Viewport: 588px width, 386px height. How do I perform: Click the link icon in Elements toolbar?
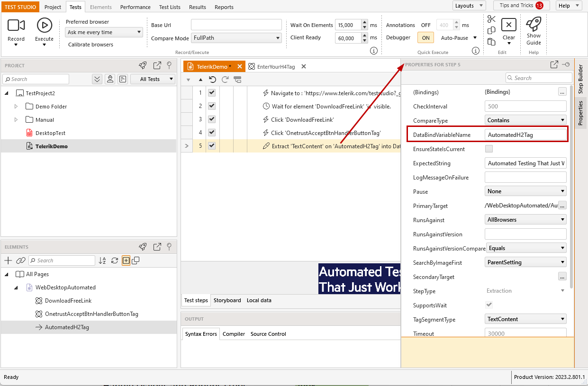(x=20, y=260)
